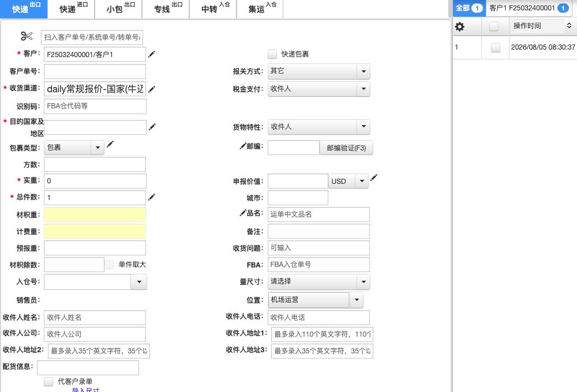Click the yellow 材积重 field

pyautogui.click(x=95, y=214)
